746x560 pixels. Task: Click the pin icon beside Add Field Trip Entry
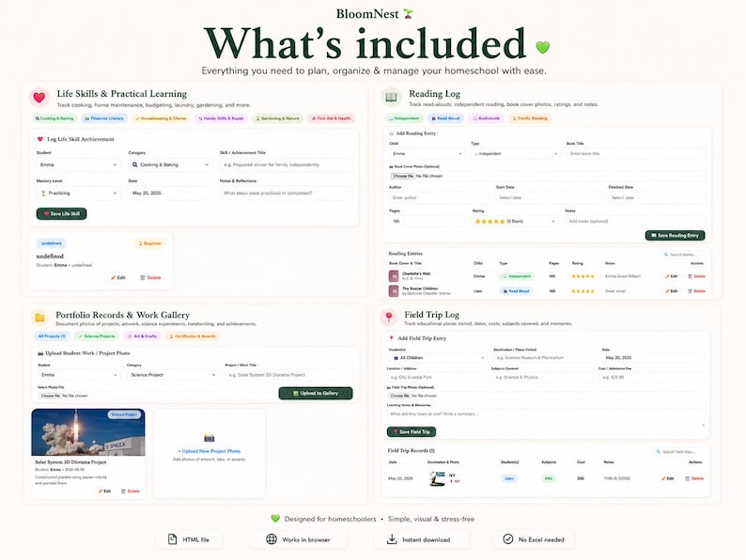tap(392, 338)
